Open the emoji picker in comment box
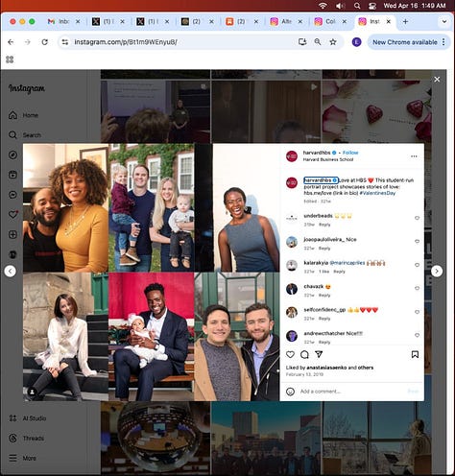This screenshot has height=476, width=455. click(290, 392)
